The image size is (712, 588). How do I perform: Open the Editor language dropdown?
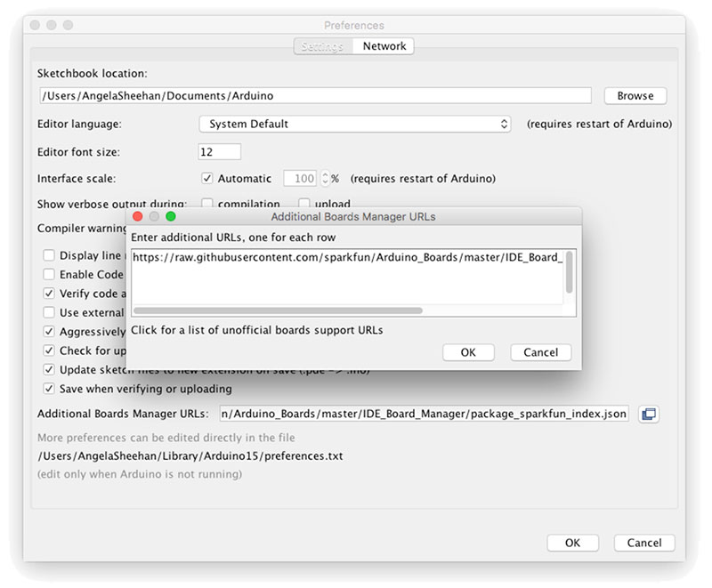coord(353,124)
